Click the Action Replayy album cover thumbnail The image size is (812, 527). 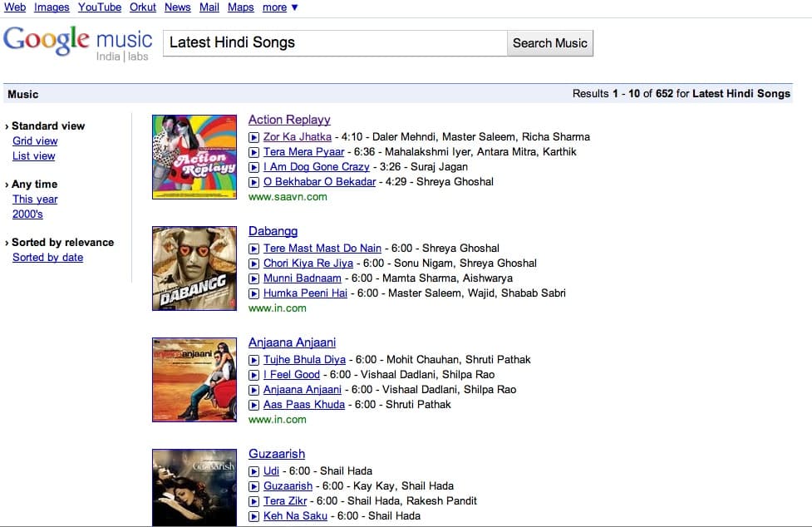(194, 157)
